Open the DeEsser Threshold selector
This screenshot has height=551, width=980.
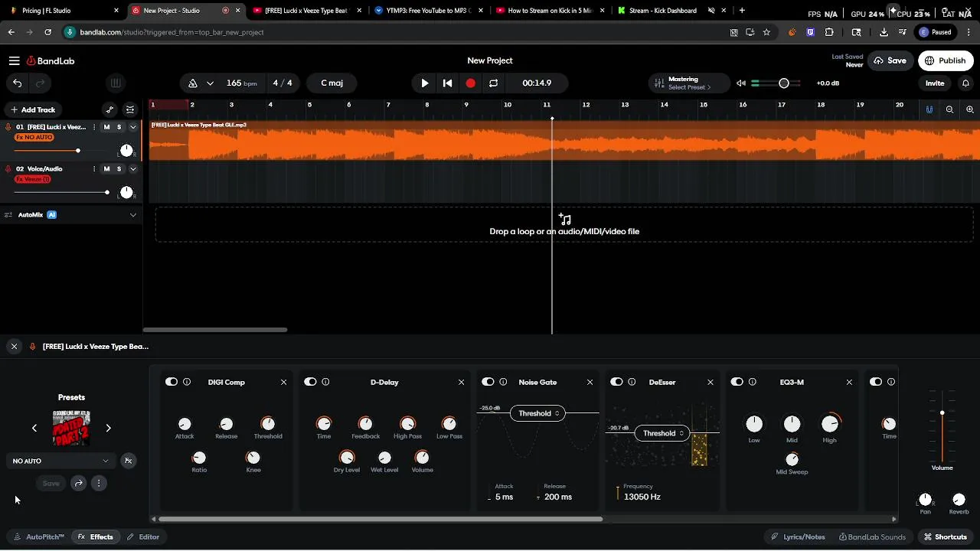click(x=662, y=433)
